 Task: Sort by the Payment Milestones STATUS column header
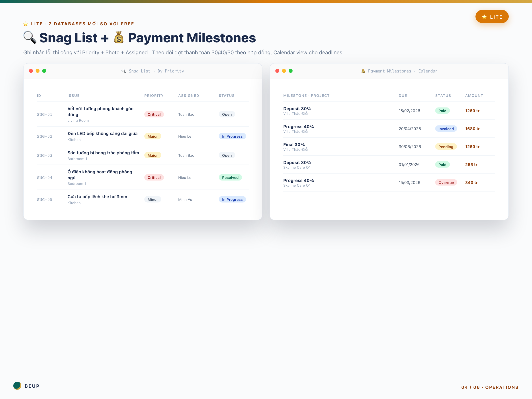tap(443, 96)
